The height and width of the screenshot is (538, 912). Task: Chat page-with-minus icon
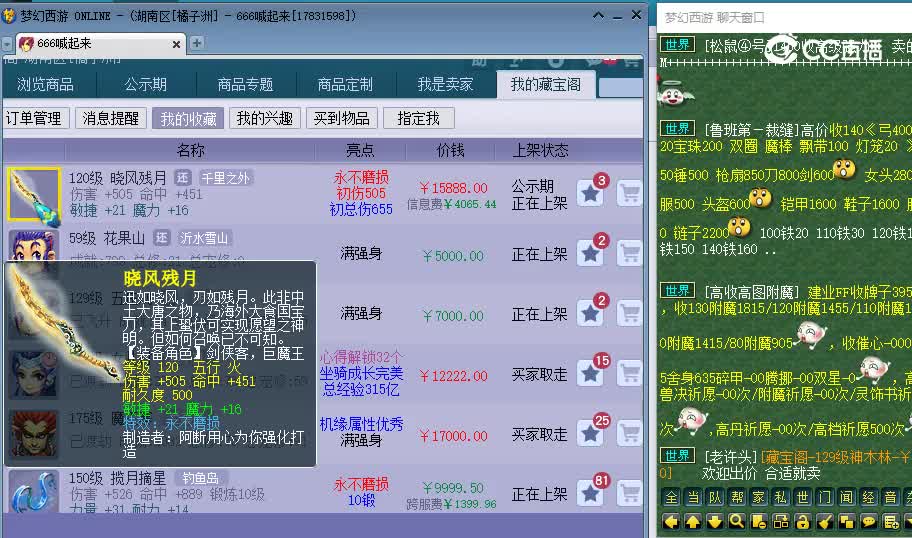pyautogui.click(x=759, y=522)
